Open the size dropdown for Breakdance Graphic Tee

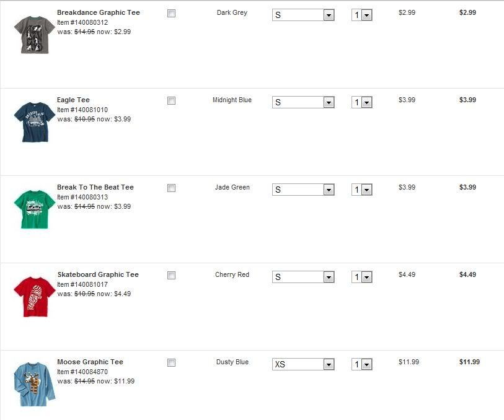click(303, 15)
